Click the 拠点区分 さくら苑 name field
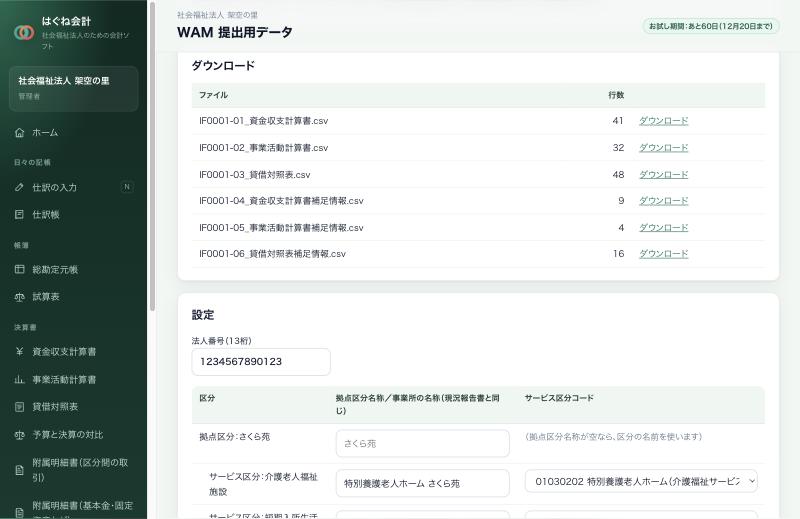 coord(422,443)
